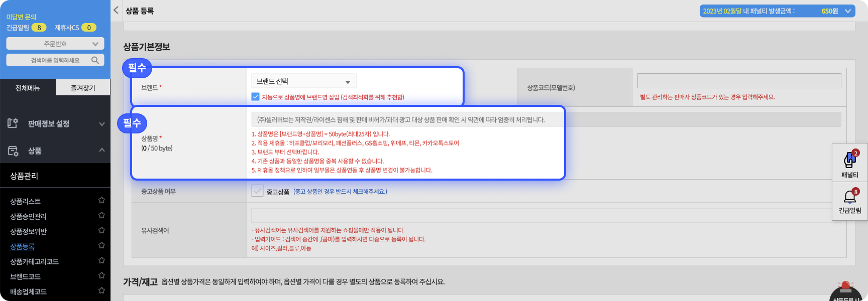Star the 상품승인관리 menu item
Image resolution: width=868 pixels, height=301 pixels.
[101, 216]
